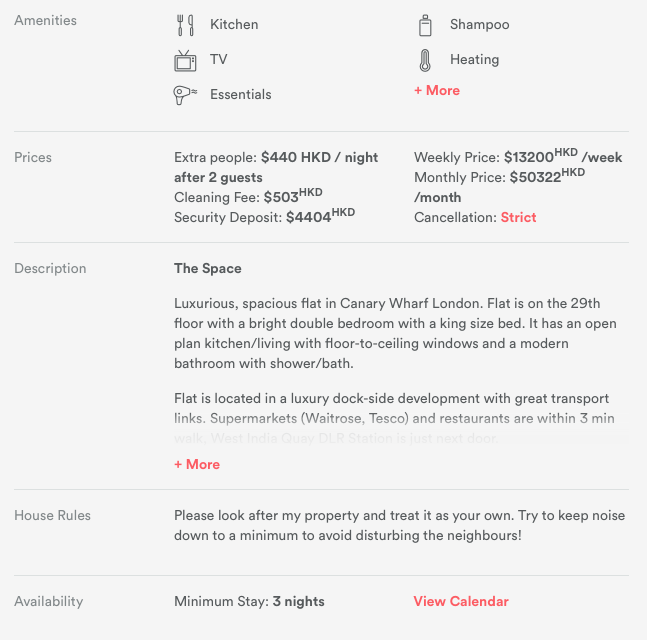This screenshot has width=647, height=640.
Task: Click the Essentials hairdryer icon
Action: pyautogui.click(x=185, y=95)
